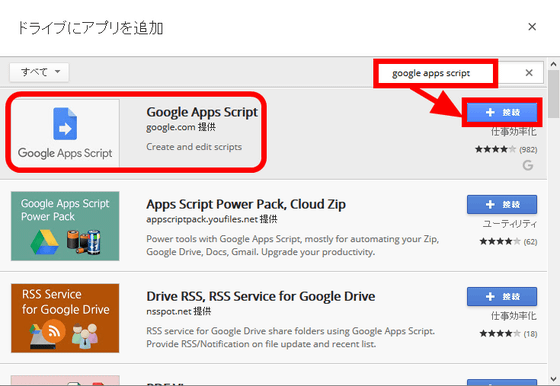The height and width of the screenshot is (386, 560).
Task: Connect Apps Script Power Pack, Cloud Zip
Action: [x=502, y=204]
